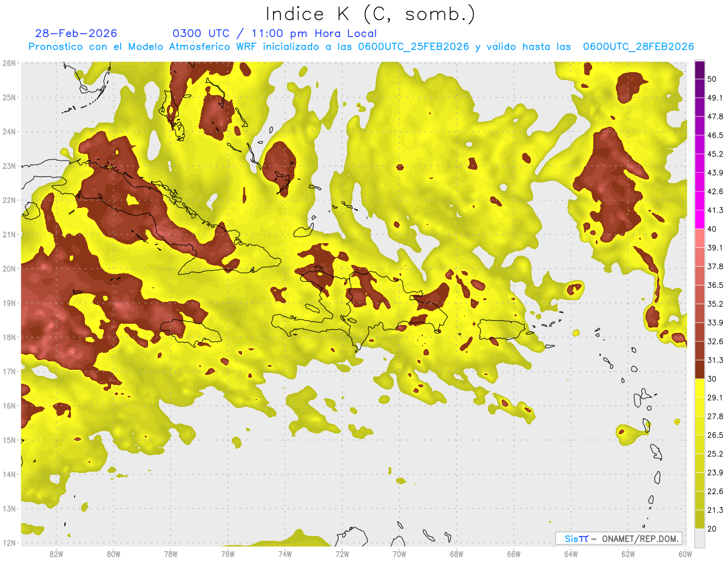Click the colorbar value '37.8'
The width and height of the screenshot is (728, 562).
coord(715,266)
